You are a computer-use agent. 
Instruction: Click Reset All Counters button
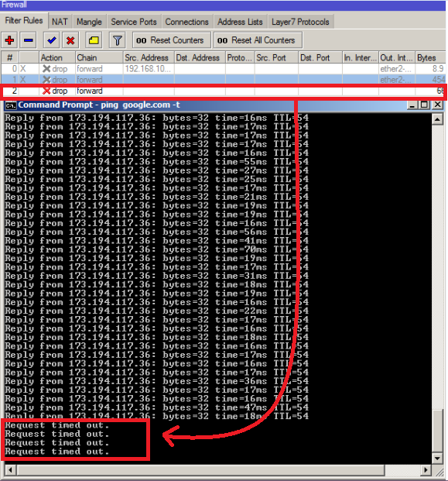click(258, 40)
